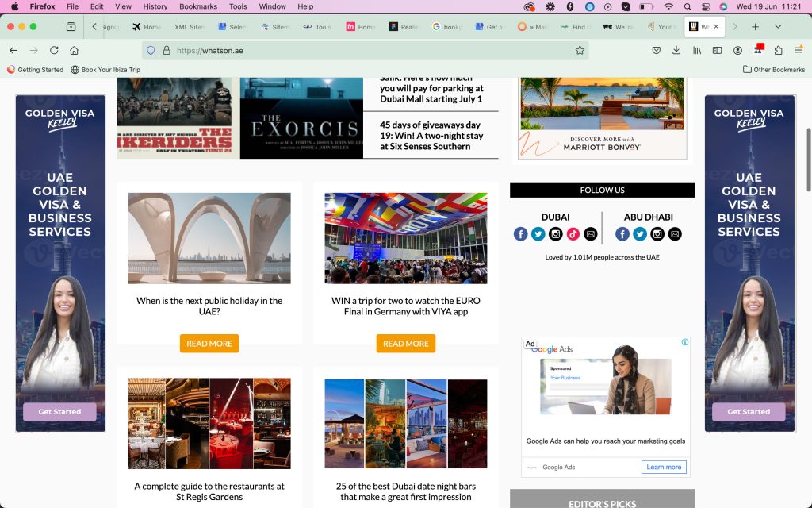This screenshot has height=508, width=812.
Task: Bookmark this page with the star icon
Action: 580,50
